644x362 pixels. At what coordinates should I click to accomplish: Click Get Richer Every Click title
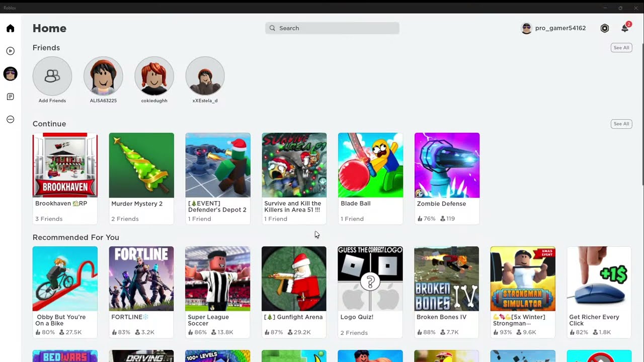[x=594, y=320]
